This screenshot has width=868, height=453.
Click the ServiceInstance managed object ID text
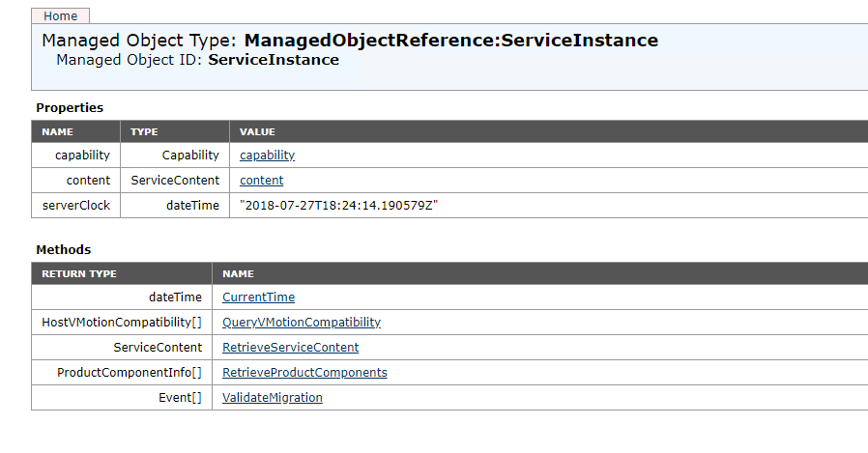click(274, 60)
